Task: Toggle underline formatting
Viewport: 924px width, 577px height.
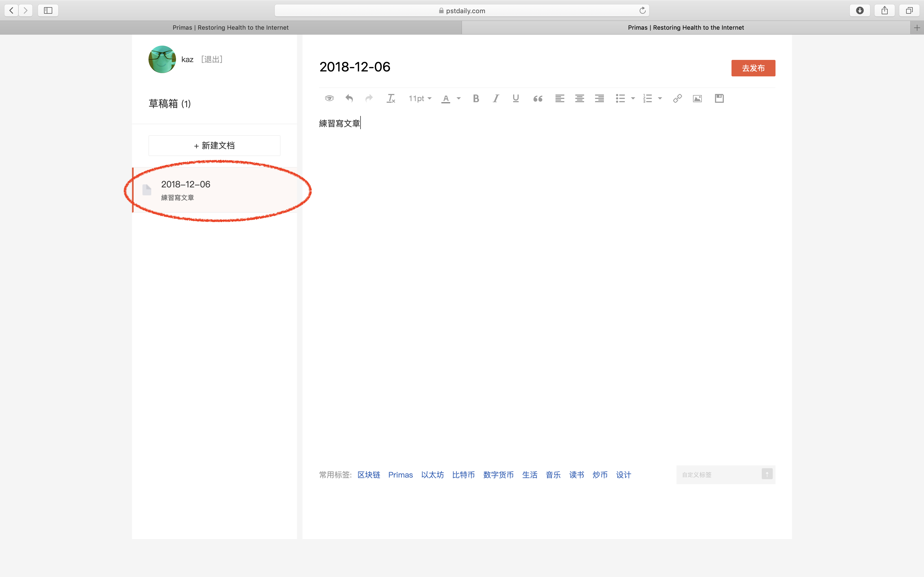Action: pos(516,98)
